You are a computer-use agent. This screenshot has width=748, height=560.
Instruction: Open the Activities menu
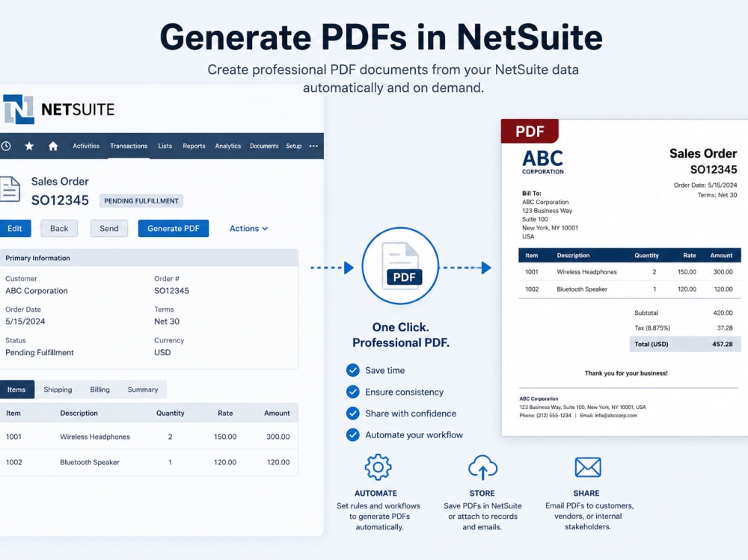(86, 146)
